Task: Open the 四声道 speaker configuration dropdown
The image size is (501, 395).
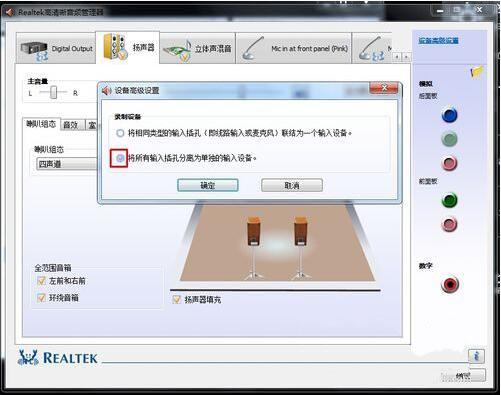Action: (67, 164)
